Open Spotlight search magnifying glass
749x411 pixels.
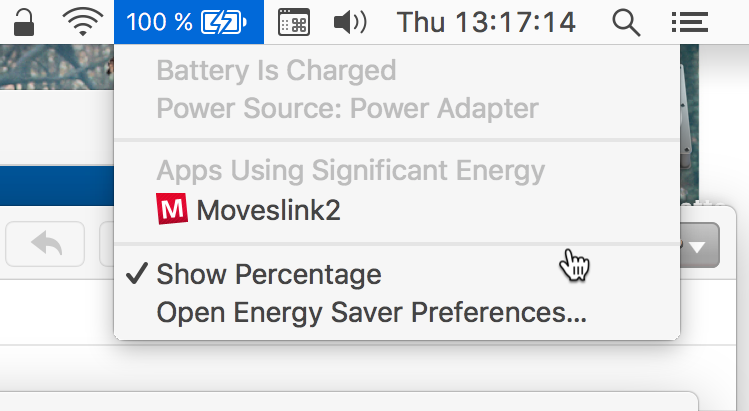pyautogui.click(x=625, y=22)
